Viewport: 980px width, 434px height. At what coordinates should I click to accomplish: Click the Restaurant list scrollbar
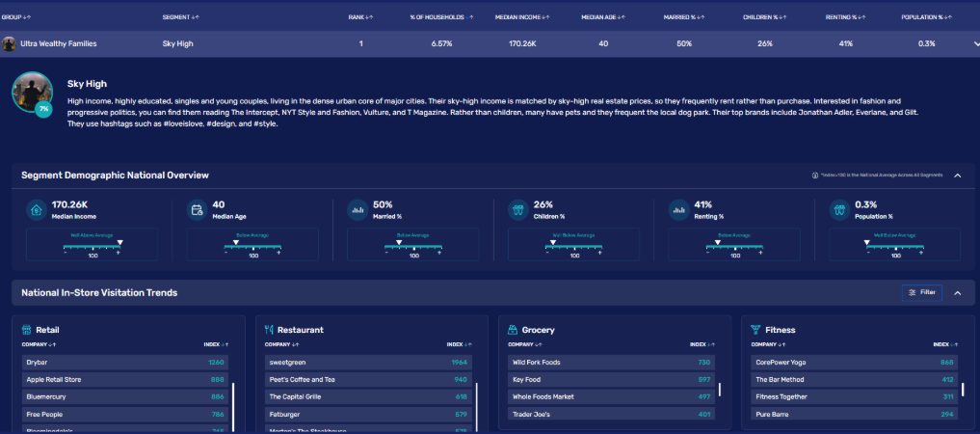point(476,407)
